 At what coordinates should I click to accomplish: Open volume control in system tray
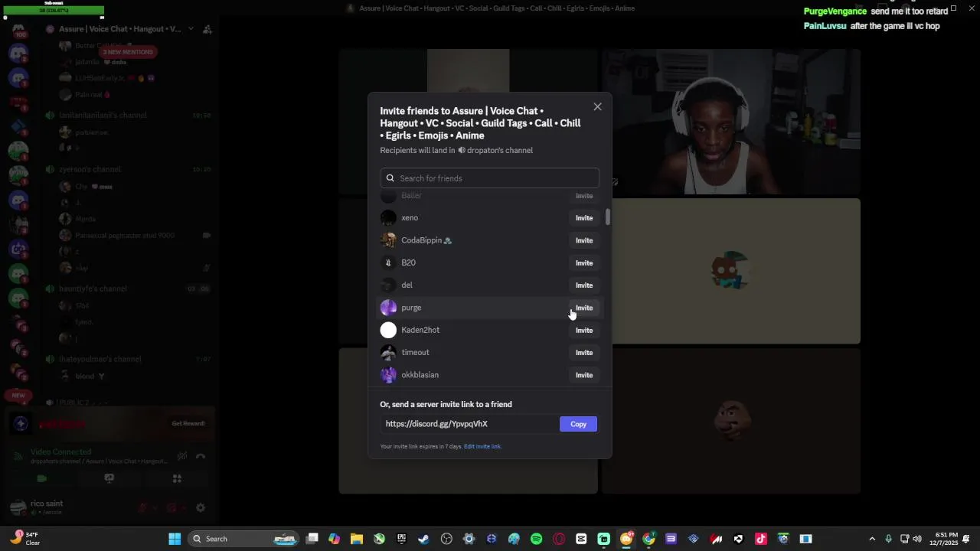click(917, 539)
